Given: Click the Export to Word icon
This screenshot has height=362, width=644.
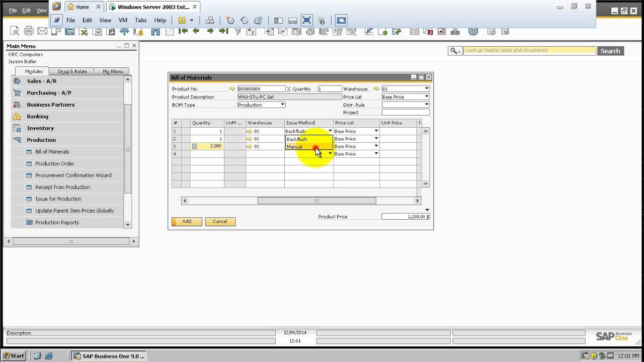Looking at the screenshot, I should [98, 32].
